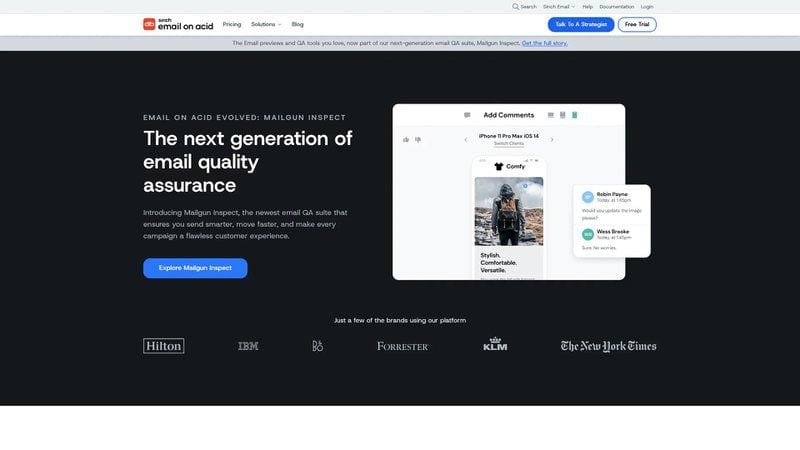This screenshot has height=450, width=800.
Task: Click Explore Mailgun Inspect button
Action: tap(195, 268)
